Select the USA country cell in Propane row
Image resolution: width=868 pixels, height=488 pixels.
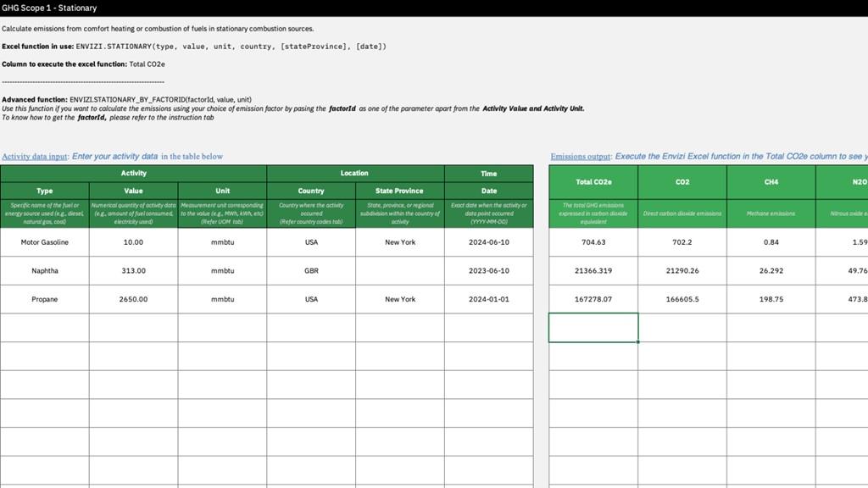coord(311,299)
